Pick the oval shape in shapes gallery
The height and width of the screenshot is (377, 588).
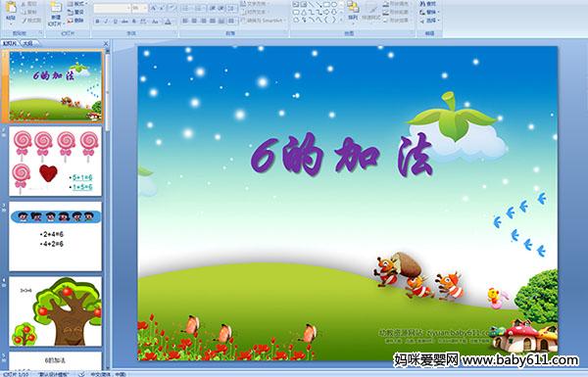pos(334,5)
